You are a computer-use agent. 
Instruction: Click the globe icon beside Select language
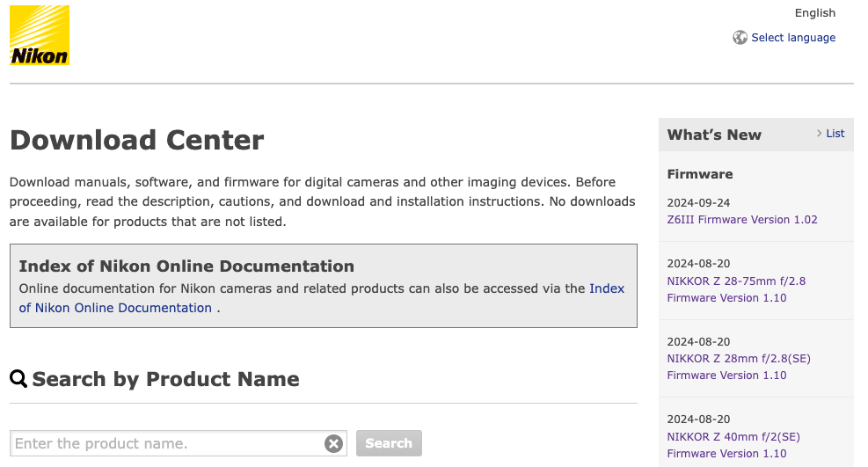[x=740, y=38]
